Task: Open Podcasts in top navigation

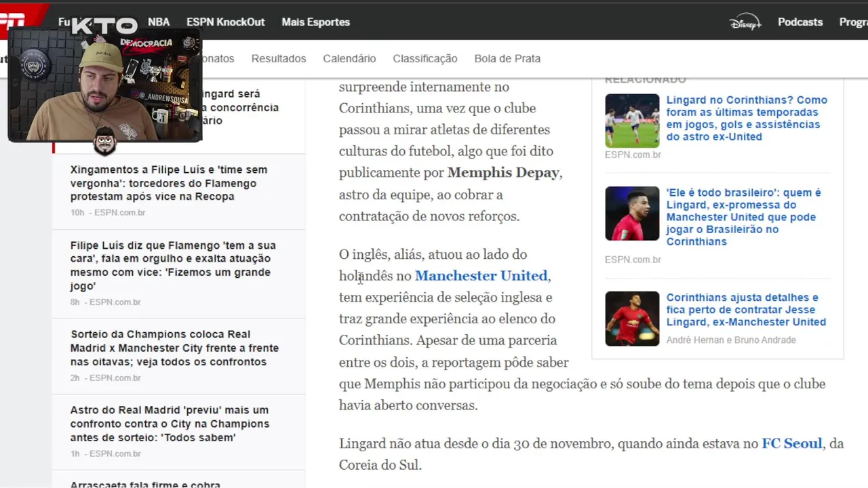Action: tap(800, 22)
